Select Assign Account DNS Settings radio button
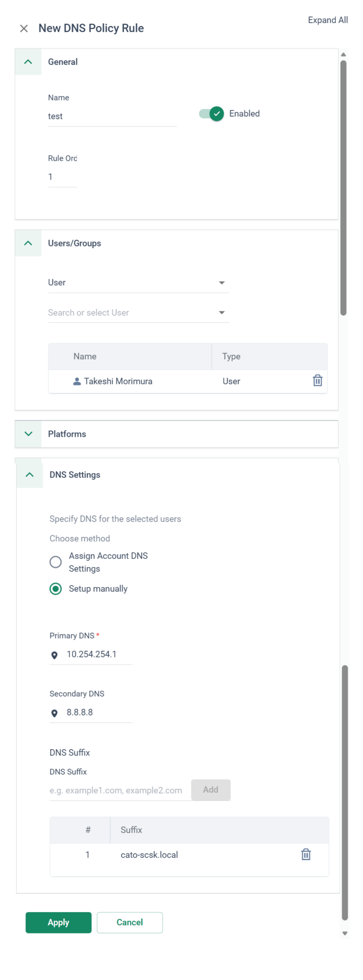This screenshot has width=363, height=980. 56,562
